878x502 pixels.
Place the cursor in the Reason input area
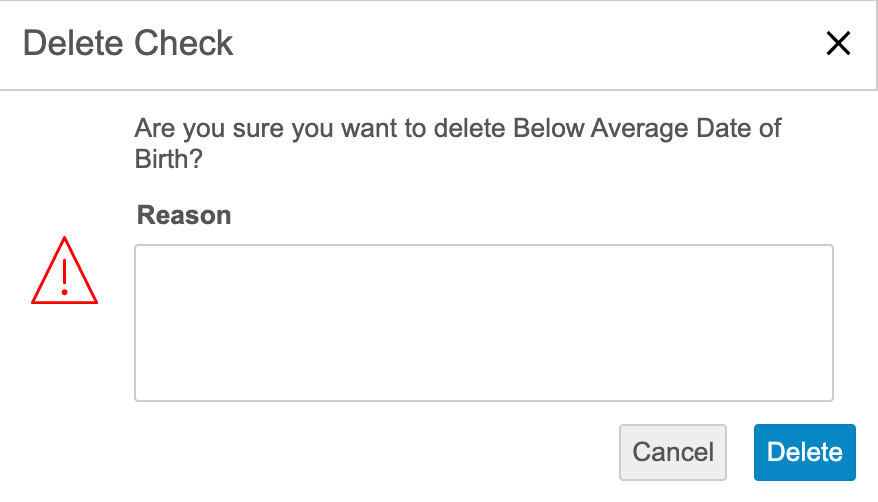[483, 322]
